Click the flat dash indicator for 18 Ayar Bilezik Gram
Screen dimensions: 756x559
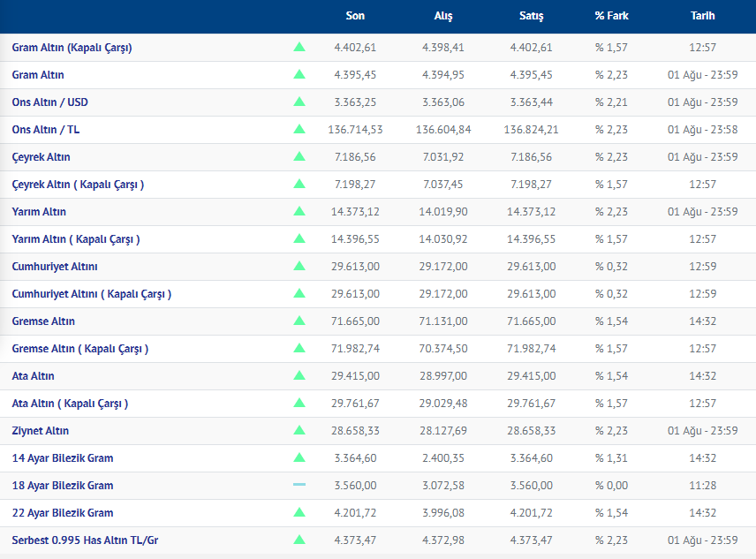pyautogui.click(x=299, y=485)
